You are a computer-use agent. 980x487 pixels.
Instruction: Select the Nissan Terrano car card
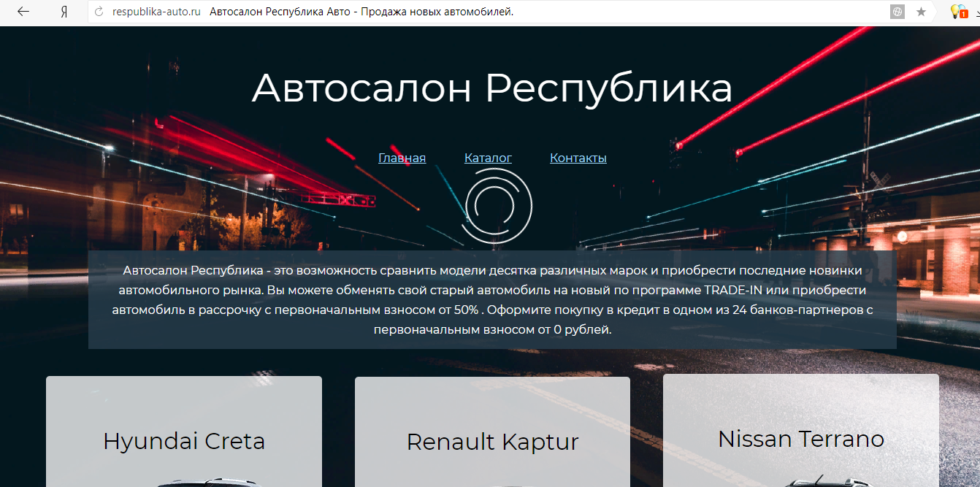[x=801, y=431]
